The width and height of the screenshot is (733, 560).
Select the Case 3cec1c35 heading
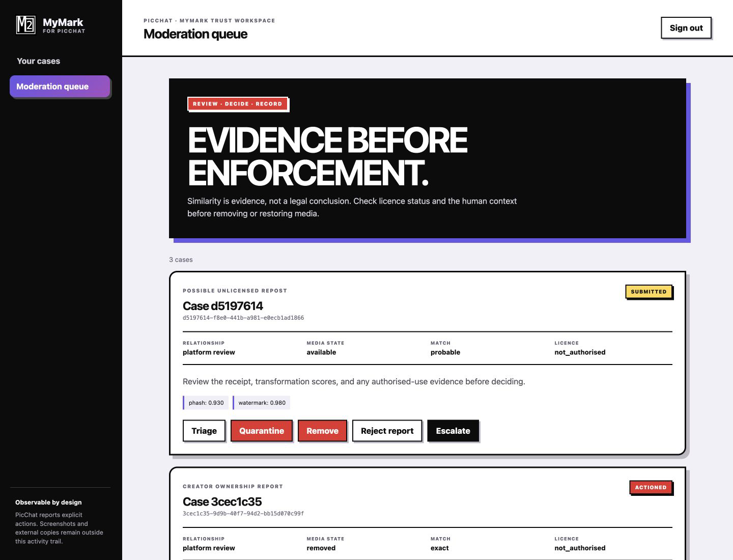222,501
